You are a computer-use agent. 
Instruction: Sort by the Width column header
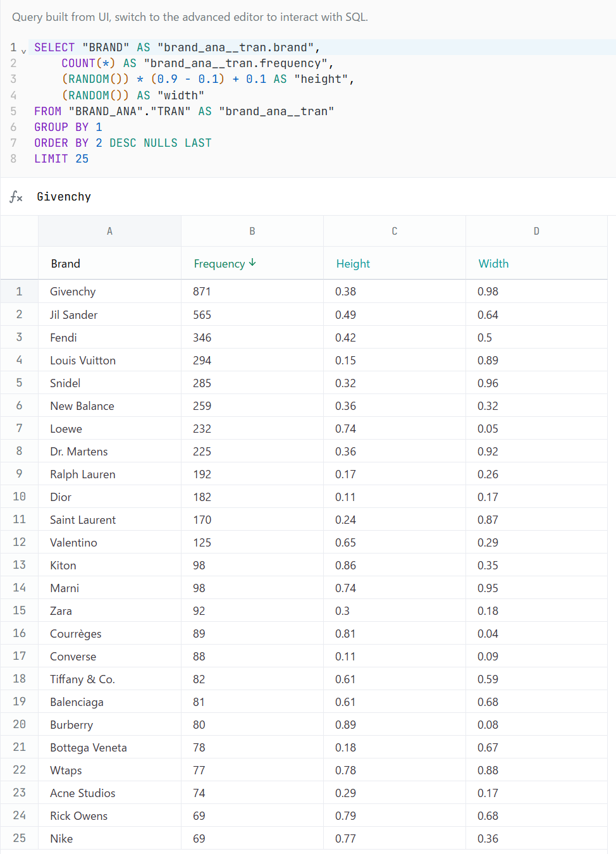493,264
